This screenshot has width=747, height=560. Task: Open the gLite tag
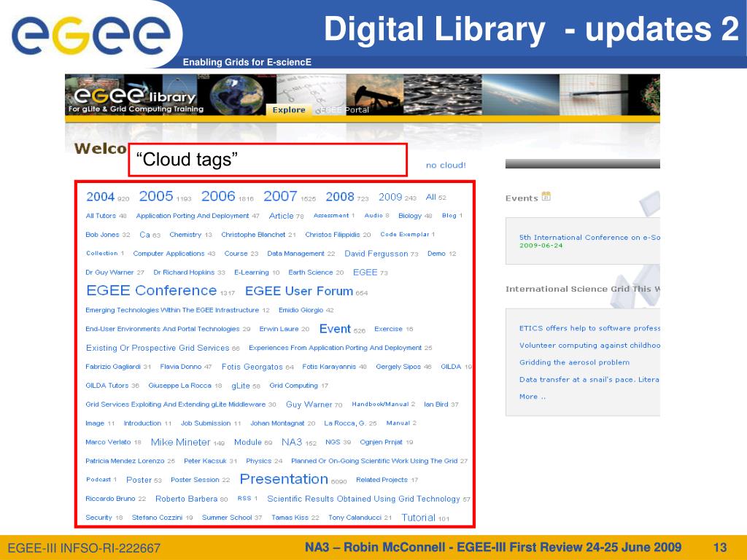(241, 386)
